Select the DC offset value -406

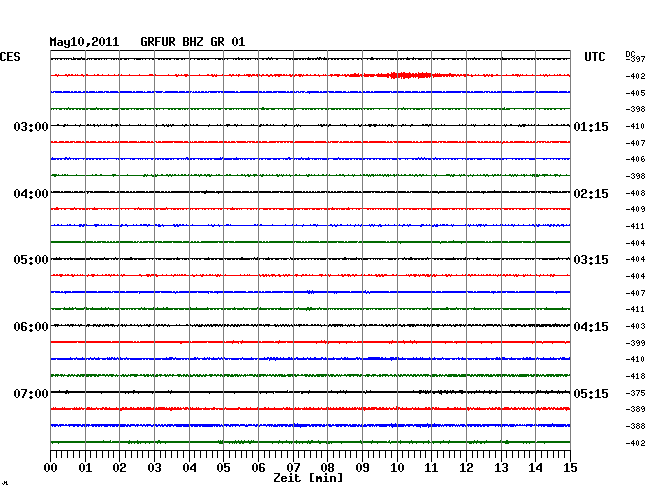(635, 159)
